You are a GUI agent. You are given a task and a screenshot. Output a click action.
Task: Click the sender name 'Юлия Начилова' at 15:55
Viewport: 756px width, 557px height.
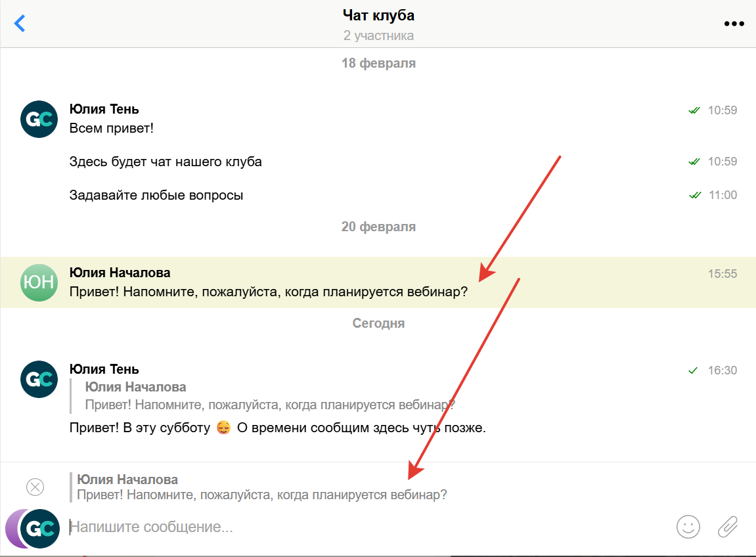(x=120, y=273)
